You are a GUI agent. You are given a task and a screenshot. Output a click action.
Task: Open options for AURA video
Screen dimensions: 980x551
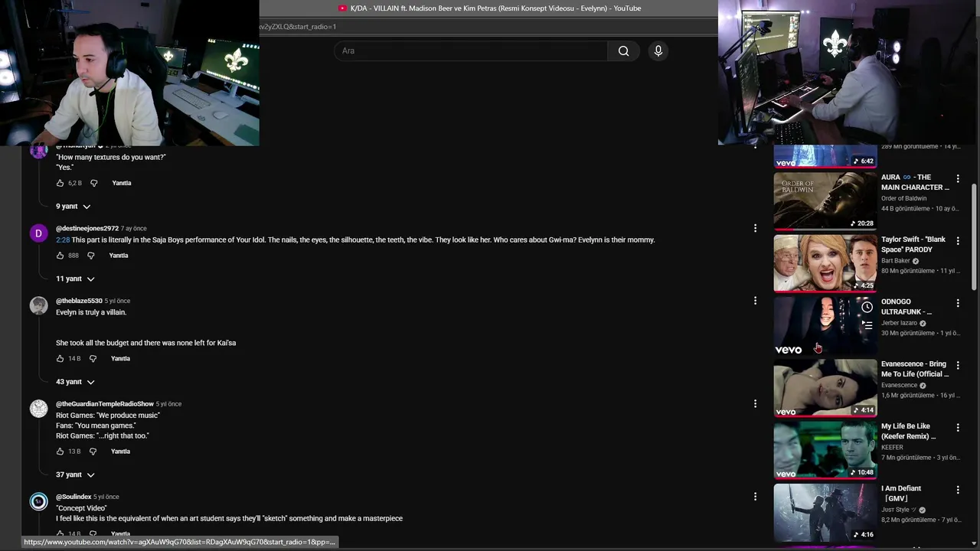(957, 178)
